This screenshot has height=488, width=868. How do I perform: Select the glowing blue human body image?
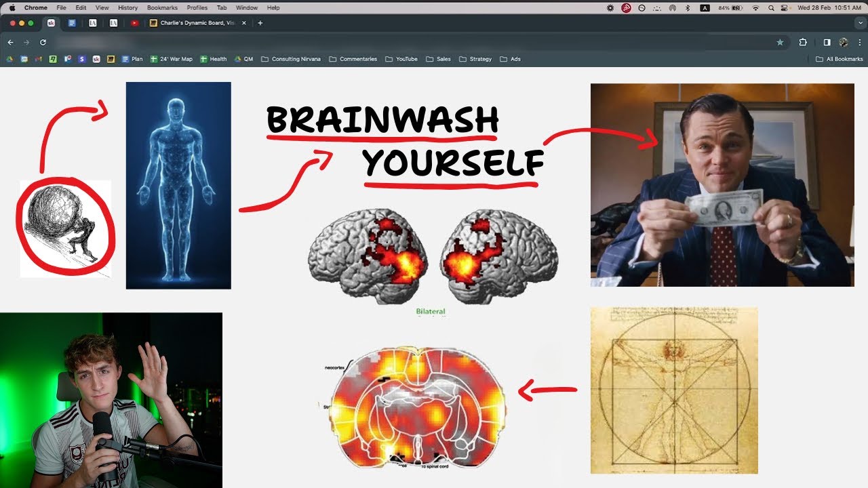point(178,186)
